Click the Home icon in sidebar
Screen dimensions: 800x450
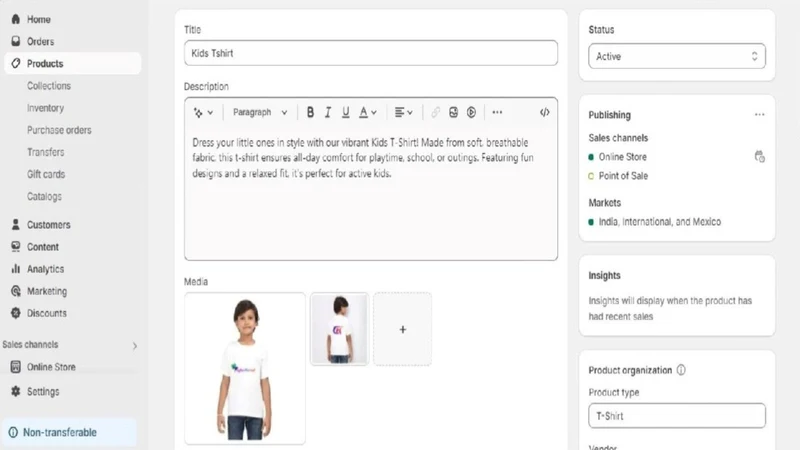pyautogui.click(x=16, y=19)
